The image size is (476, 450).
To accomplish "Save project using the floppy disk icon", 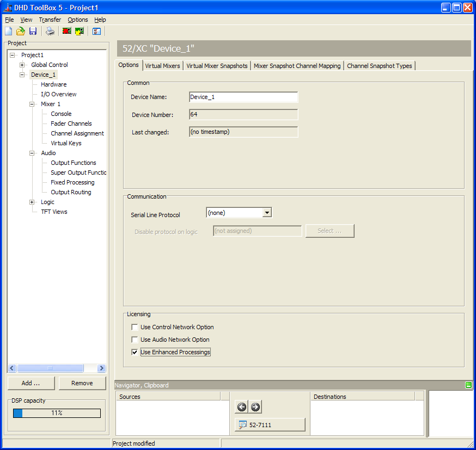I will click(x=33, y=31).
